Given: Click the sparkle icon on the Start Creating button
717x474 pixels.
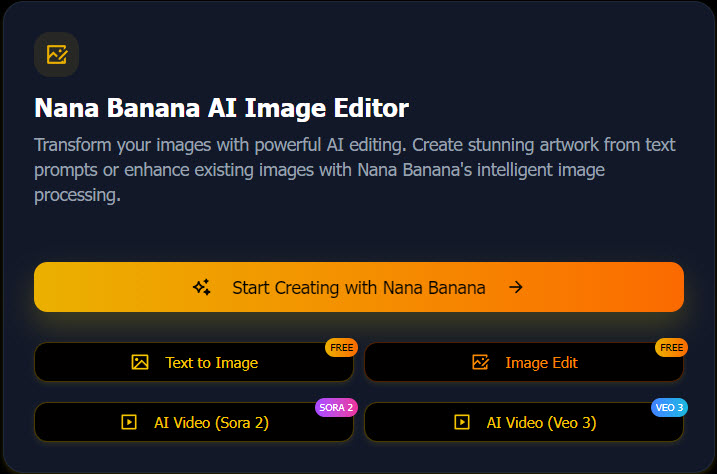Looking at the screenshot, I should click(x=202, y=288).
